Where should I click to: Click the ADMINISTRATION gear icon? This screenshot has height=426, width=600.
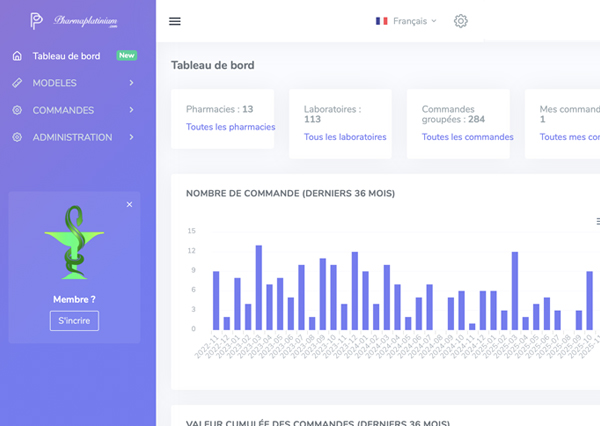[x=17, y=137]
